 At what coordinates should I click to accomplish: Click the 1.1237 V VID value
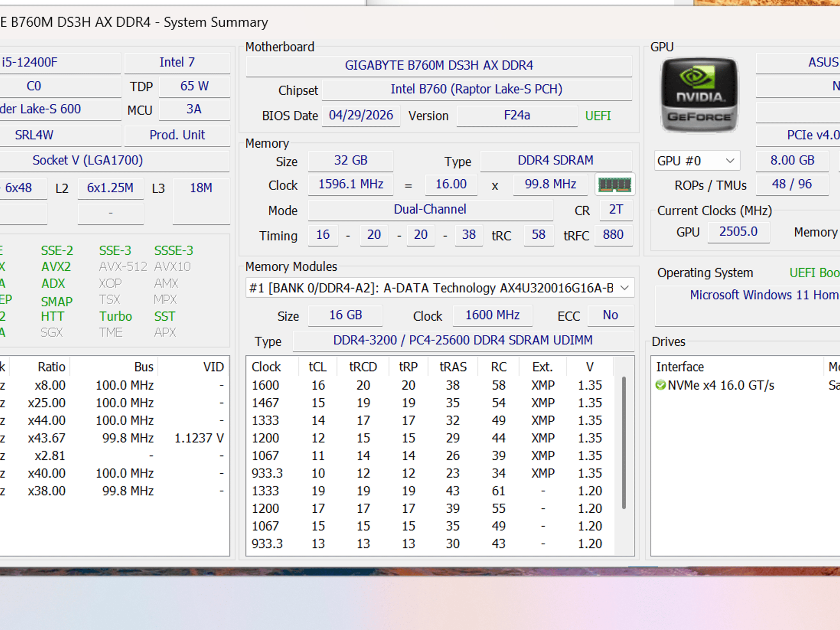[199, 438]
